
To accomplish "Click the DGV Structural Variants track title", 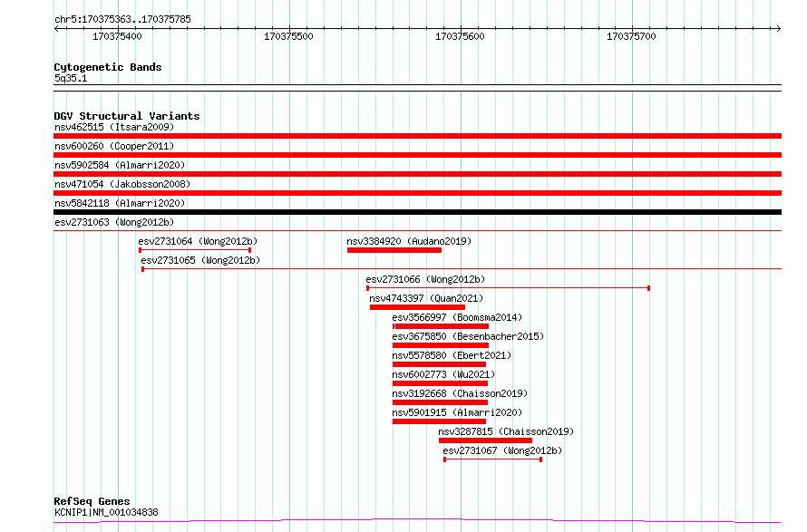I will click(127, 116).
